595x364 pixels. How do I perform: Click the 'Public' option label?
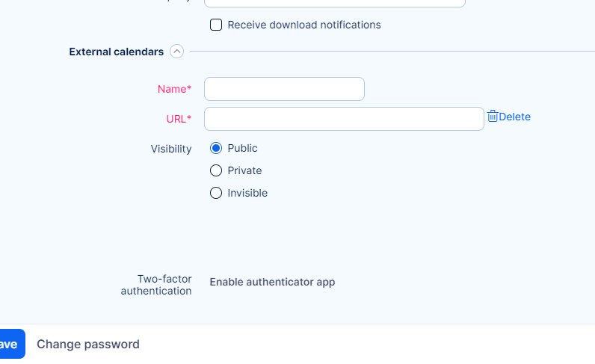click(x=243, y=148)
